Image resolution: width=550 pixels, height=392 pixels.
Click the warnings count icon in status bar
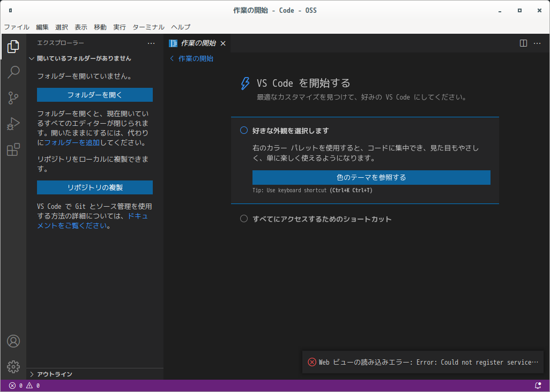click(x=29, y=386)
